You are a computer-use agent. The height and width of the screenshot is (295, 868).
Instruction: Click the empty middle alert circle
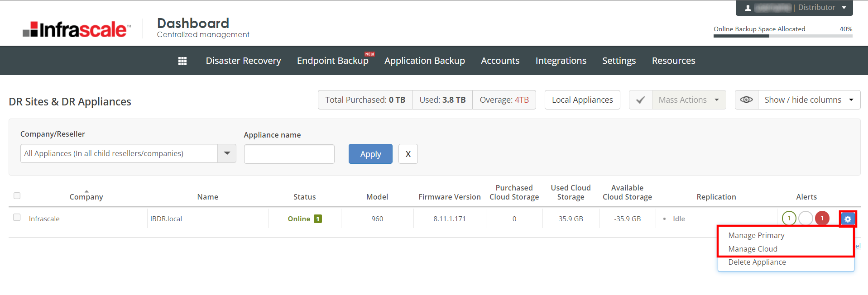pos(806,219)
